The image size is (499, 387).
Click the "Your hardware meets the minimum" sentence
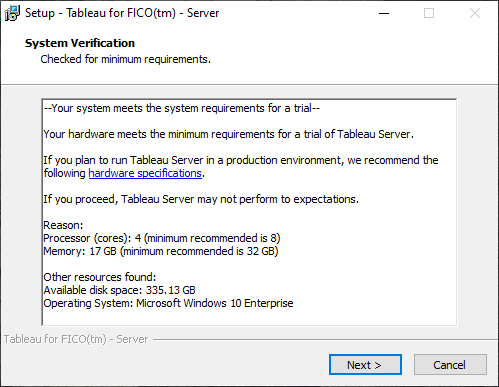228,134
